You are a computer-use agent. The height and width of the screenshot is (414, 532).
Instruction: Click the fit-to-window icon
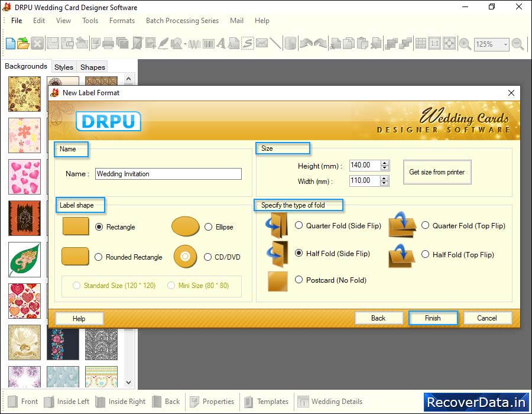(449, 44)
